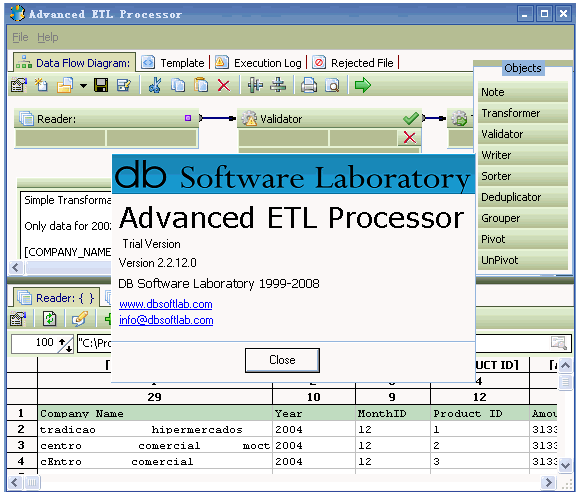Viewport: 578px width, 494px height.
Task: Delete object with the red X toolbar icon
Action: pos(224,86)
